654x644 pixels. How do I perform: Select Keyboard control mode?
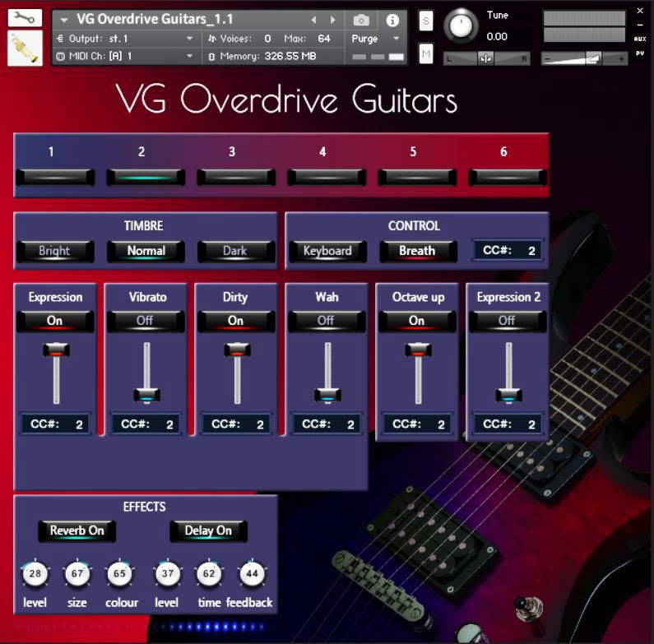click(327, 251)
